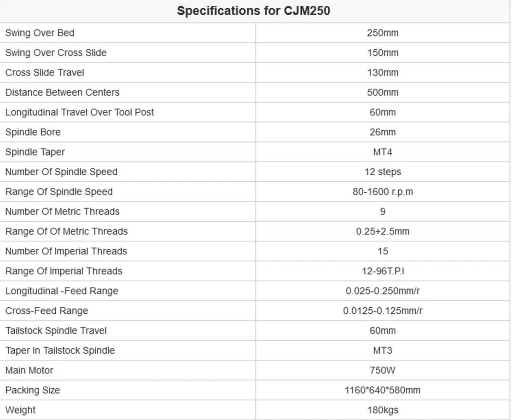Click the Number Of Spindle Speed label

[61, 172]
